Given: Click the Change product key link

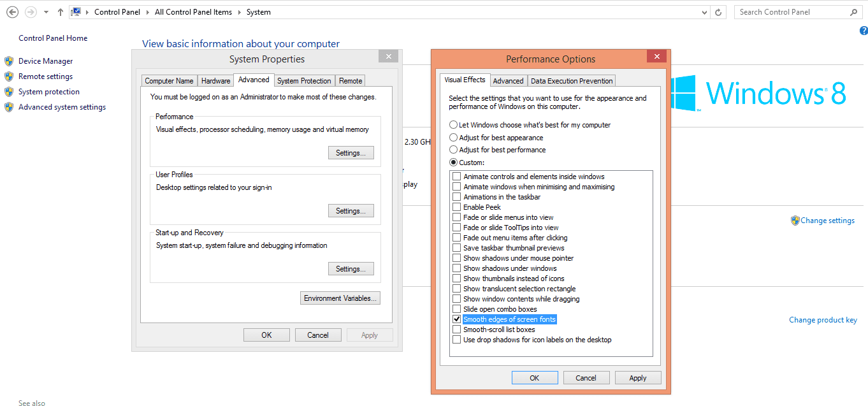Looking at the screenshot, I should point(823,320).
